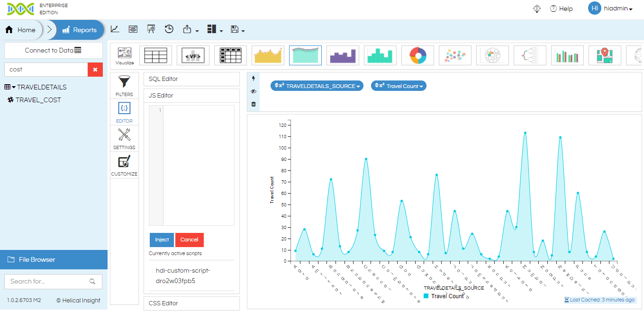Click the lightning bolt generate icon

(254, 79)
